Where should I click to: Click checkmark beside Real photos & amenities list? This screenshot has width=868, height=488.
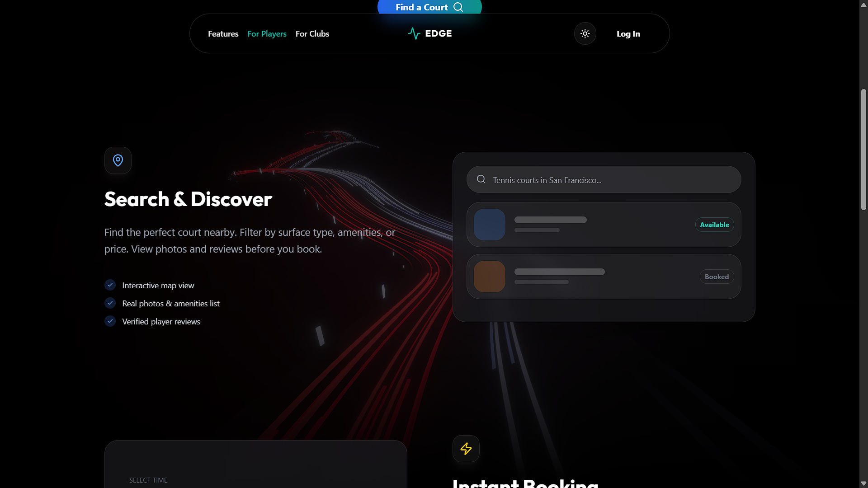tap(110, 303)
